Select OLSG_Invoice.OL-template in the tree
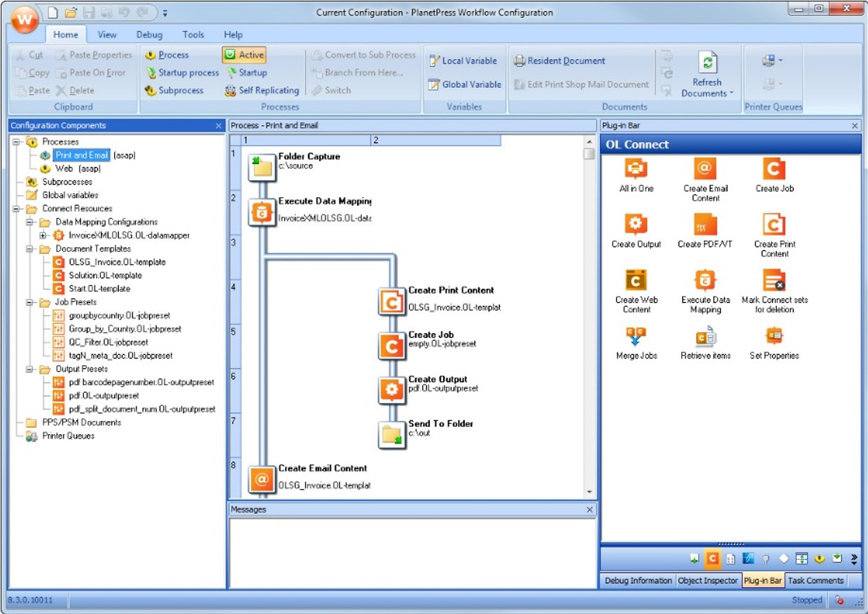Viewport: 868px width, 614px height. [x=117, y=262]
